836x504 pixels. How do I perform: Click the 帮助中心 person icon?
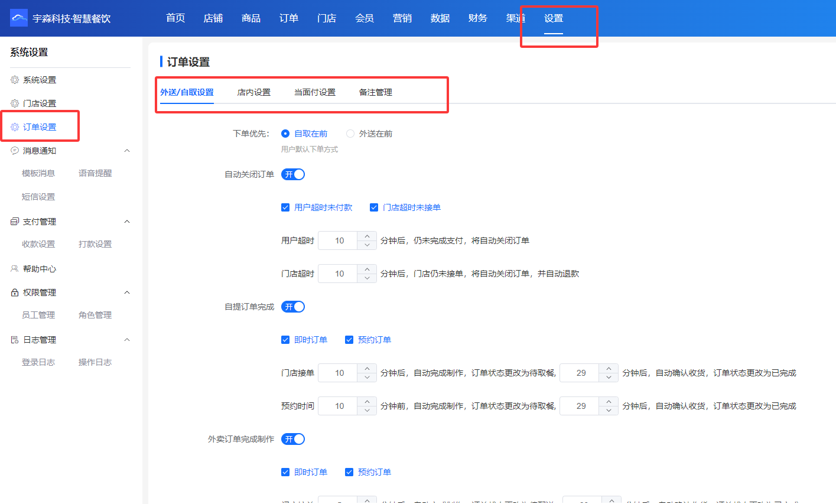click(x=15, y=269)
